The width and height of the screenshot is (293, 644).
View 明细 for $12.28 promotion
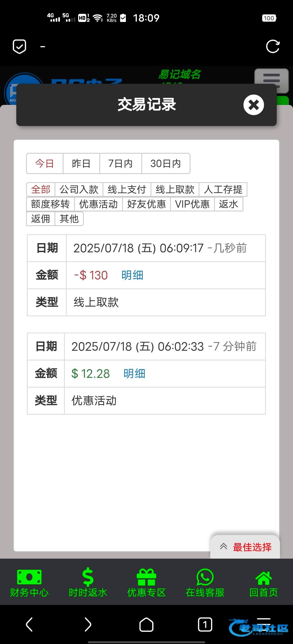pos(134,374)
